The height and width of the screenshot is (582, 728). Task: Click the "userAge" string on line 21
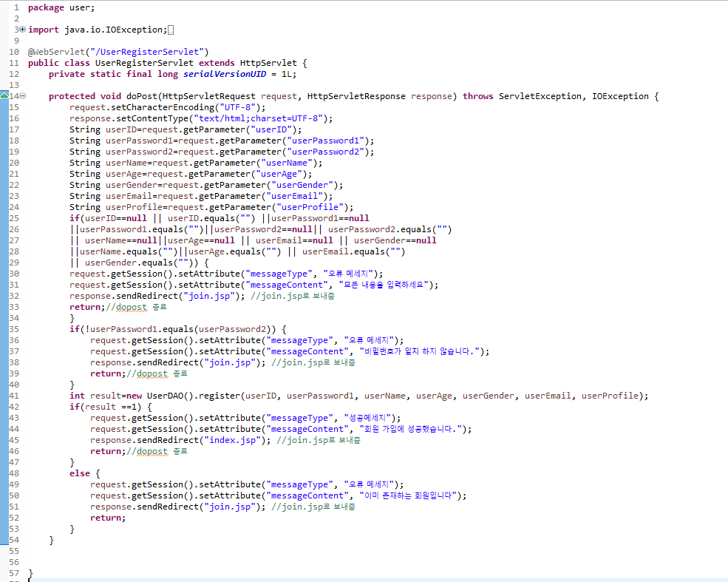[x=279, y=175]
